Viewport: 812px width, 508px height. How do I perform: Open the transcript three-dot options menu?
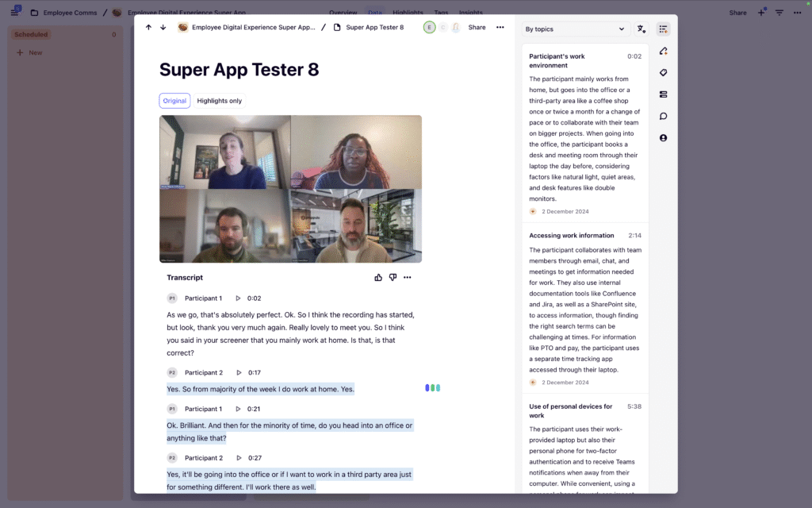tap(408, 278)
